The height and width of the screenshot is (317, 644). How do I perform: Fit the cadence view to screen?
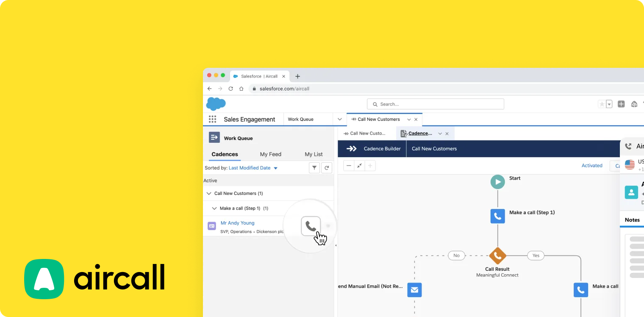(359, 165)
